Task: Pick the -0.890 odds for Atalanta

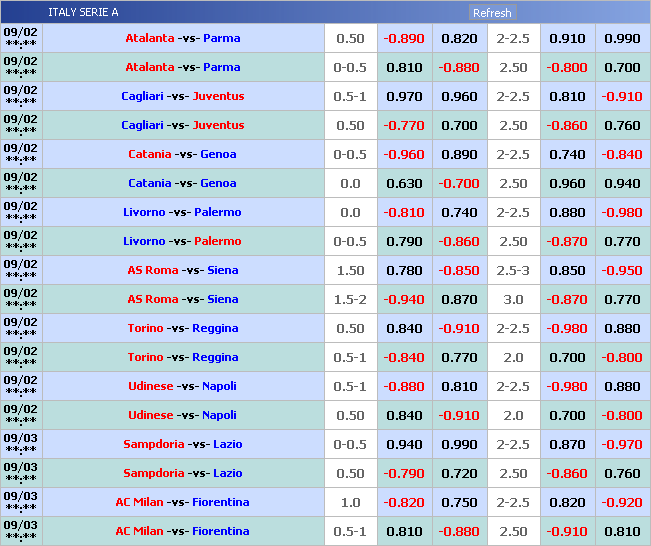Action: coord(404,39)
